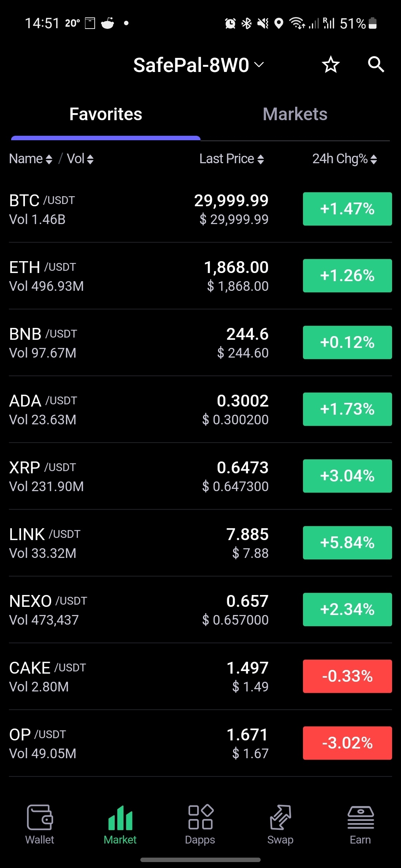Tap the green +3.04% XRP badge
The image size is (401, 868).
[347, 476]
